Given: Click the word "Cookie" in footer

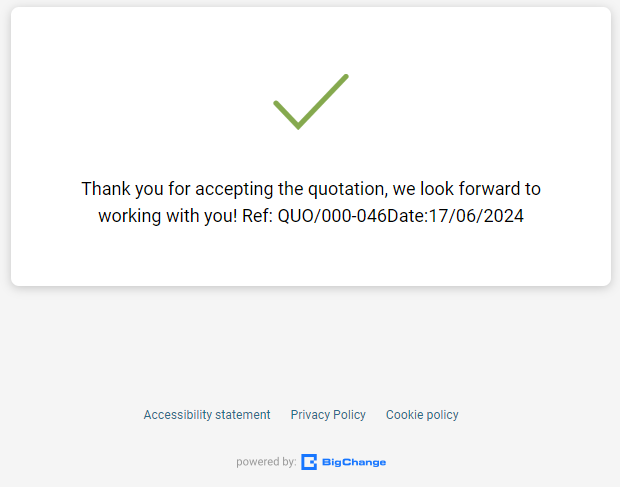Looking at the screenshot, I should coord(404,415).
